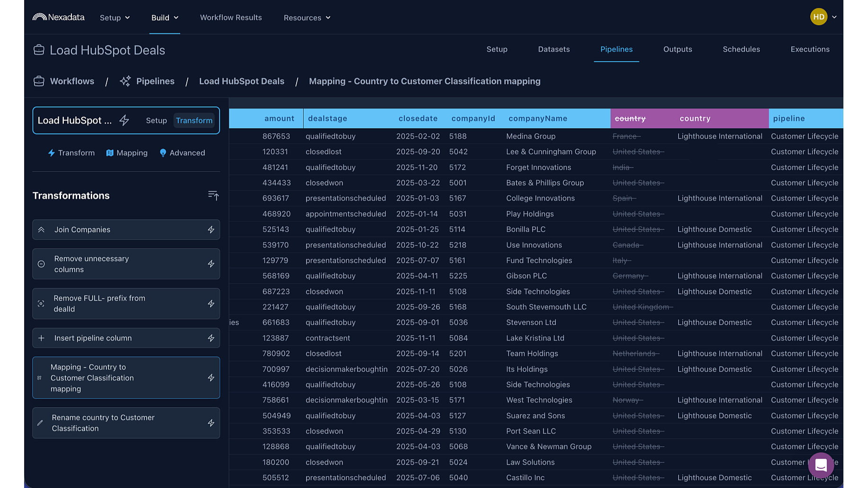Select the Setup mode toggle
This screenshot has width=868, height=488.
tap(156, 121)
